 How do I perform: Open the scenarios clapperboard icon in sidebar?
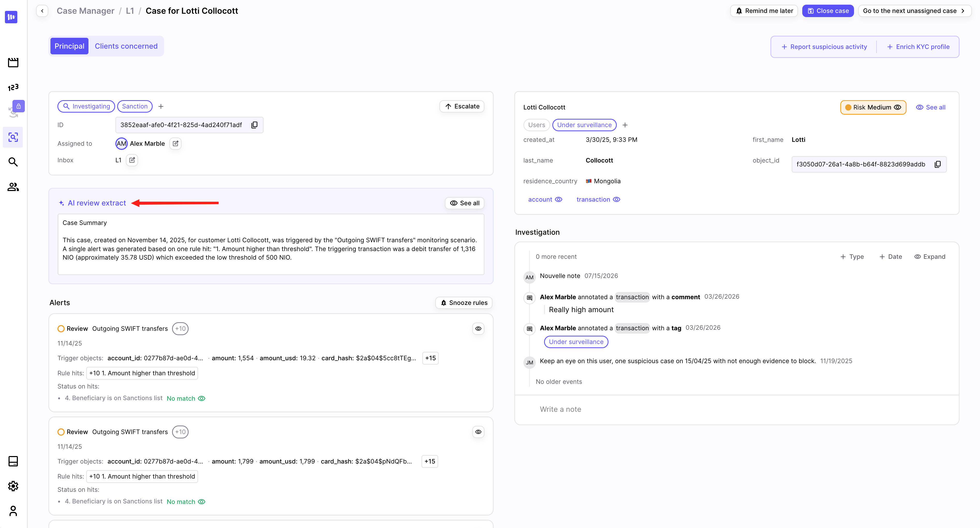[x=13, y=62]
